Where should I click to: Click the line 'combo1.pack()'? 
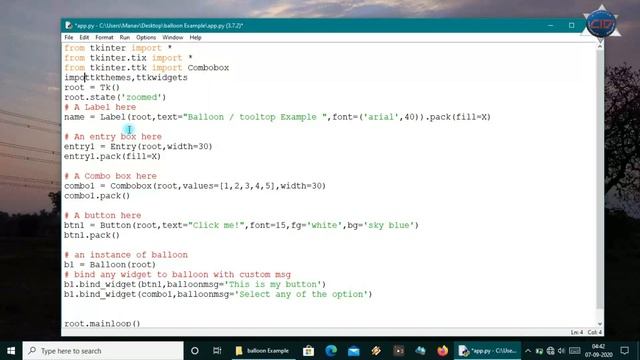pos(97,196)
